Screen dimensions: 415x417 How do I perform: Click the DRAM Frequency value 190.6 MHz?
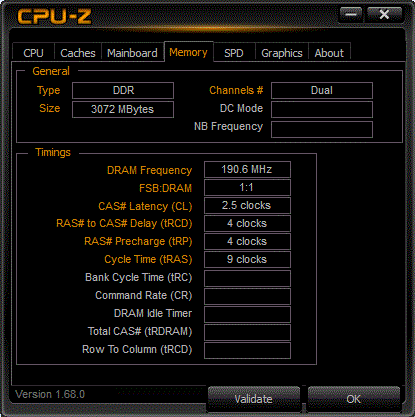247,169
